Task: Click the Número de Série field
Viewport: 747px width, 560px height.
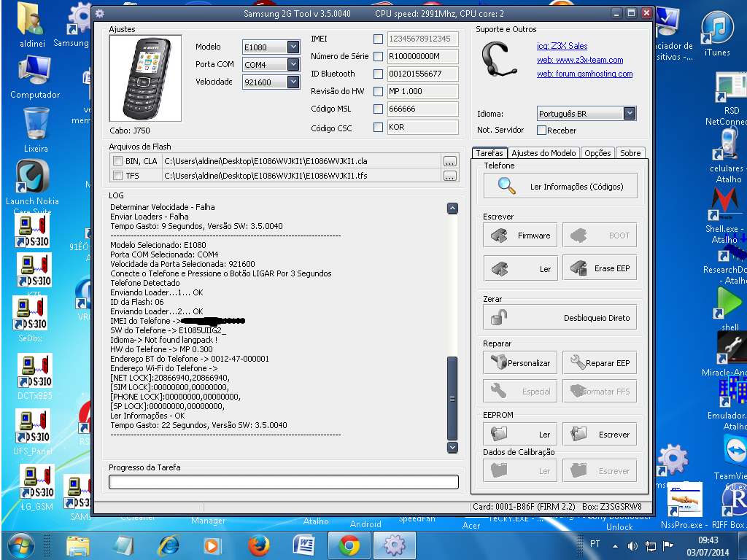Action: tap(422, 56)
